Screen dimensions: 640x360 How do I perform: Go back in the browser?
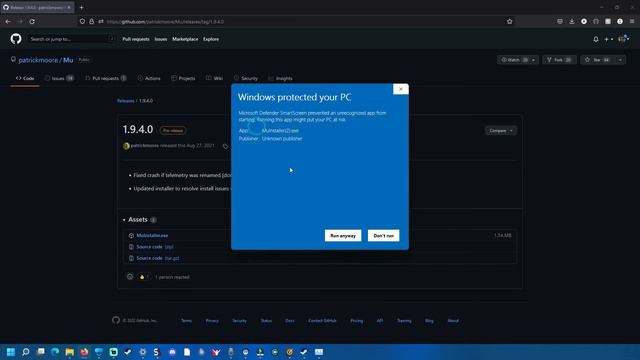click(x=8, y=21)
